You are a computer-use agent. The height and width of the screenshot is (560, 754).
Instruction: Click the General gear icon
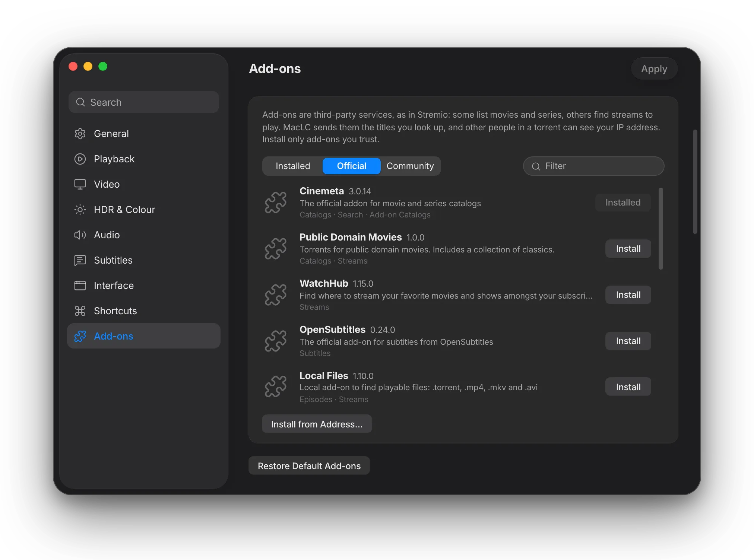(80, 134)
